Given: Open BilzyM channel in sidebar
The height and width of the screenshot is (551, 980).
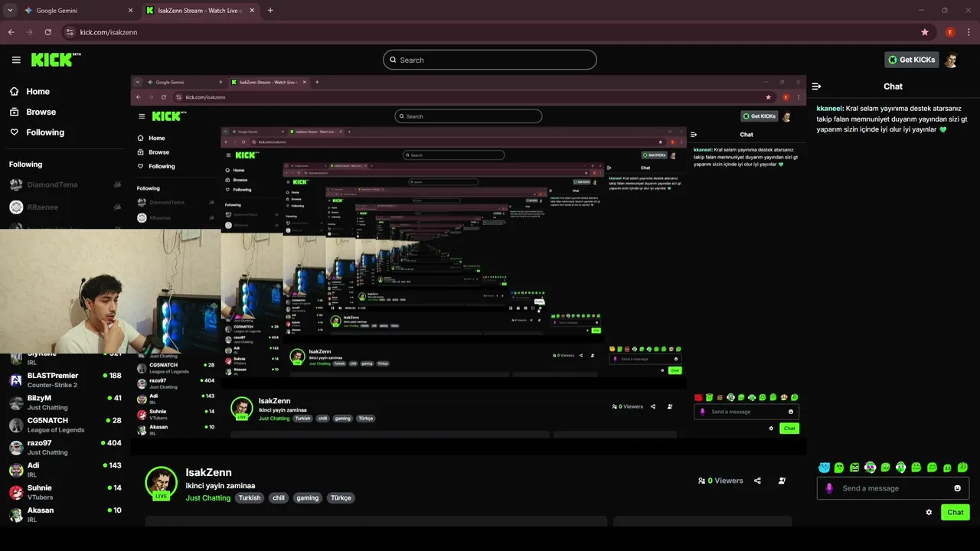Looking at the screenshot, I should click(65, 403).
